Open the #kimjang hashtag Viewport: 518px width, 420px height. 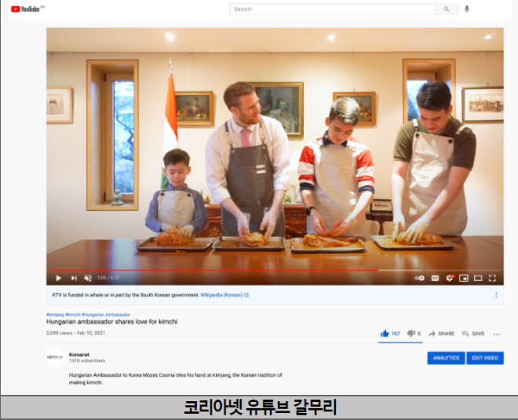(x=55, y=315)
